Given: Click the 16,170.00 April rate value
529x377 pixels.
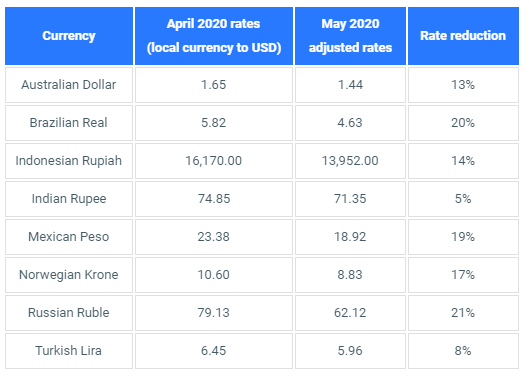Looking at the screenshot, I should (214, 161).
